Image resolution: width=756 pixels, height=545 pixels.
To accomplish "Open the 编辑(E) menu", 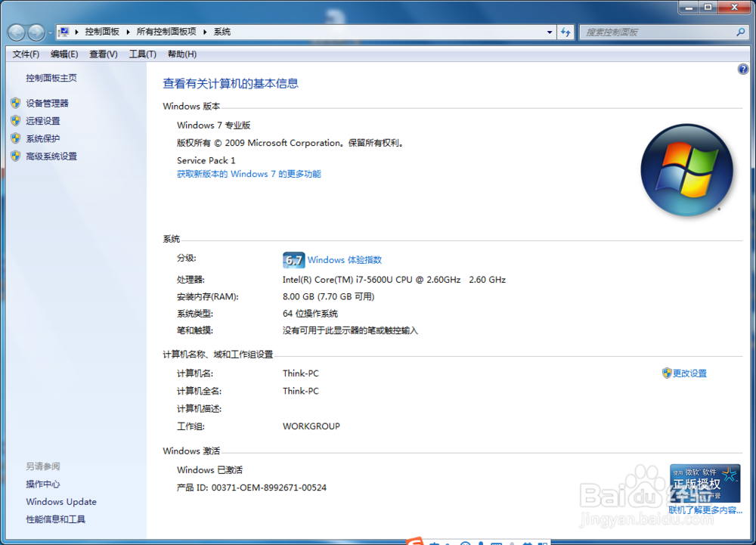I will 64,54.
